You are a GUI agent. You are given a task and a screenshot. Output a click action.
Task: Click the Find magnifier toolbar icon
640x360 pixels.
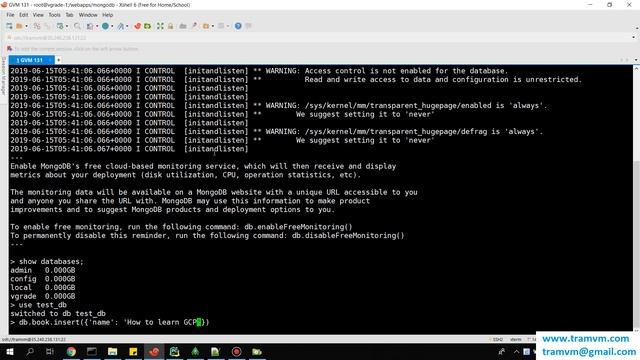77,26
